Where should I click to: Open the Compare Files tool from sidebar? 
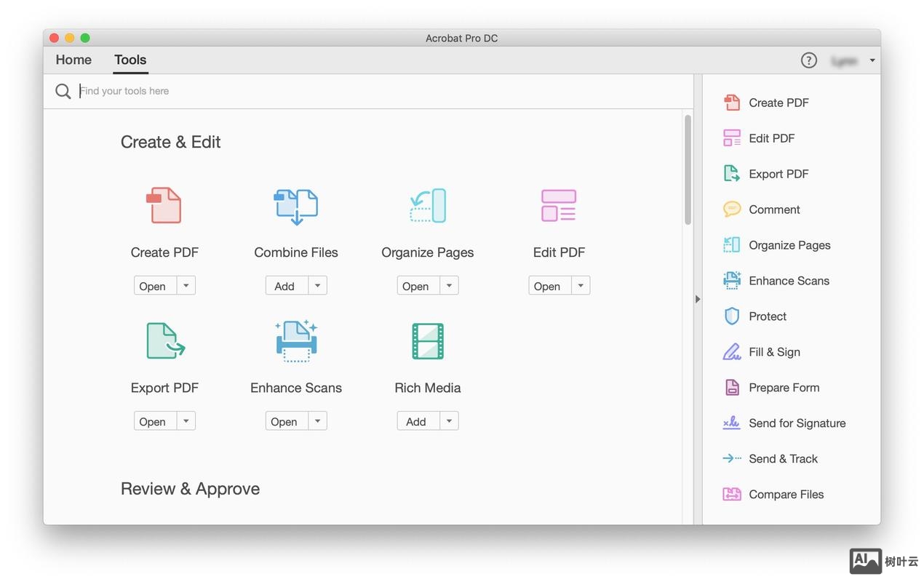pyautogui.click(x=786, y=494)
